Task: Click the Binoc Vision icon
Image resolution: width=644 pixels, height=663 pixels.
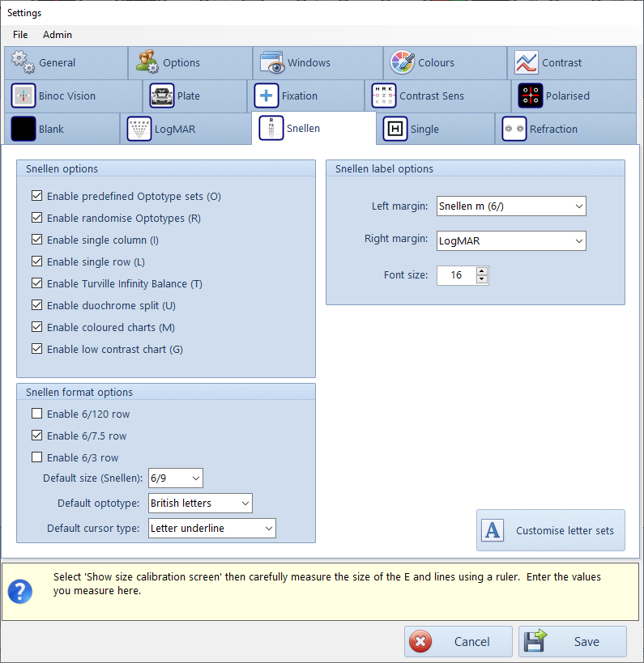Action: click(x=23, y=96)
